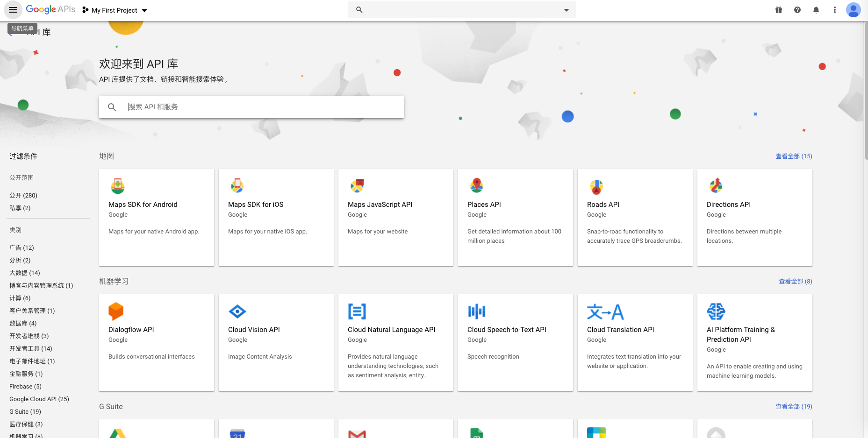Filter by 医疗保健 (3)
The image size is (868, 438).
point(26,424)
